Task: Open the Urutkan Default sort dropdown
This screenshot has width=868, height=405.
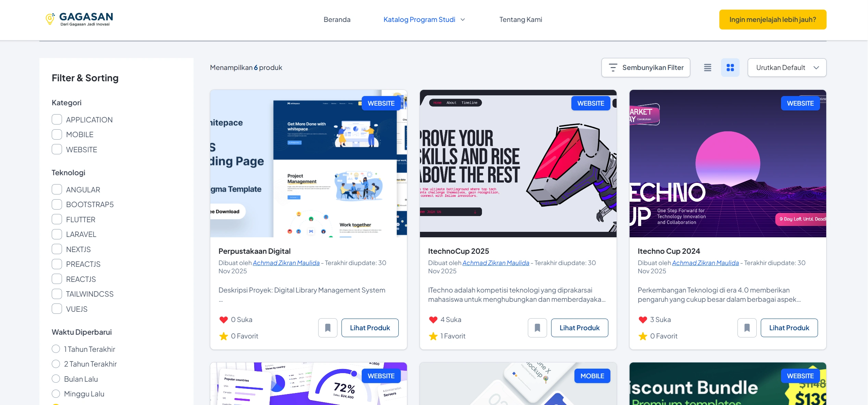Action: coord(786,68)
